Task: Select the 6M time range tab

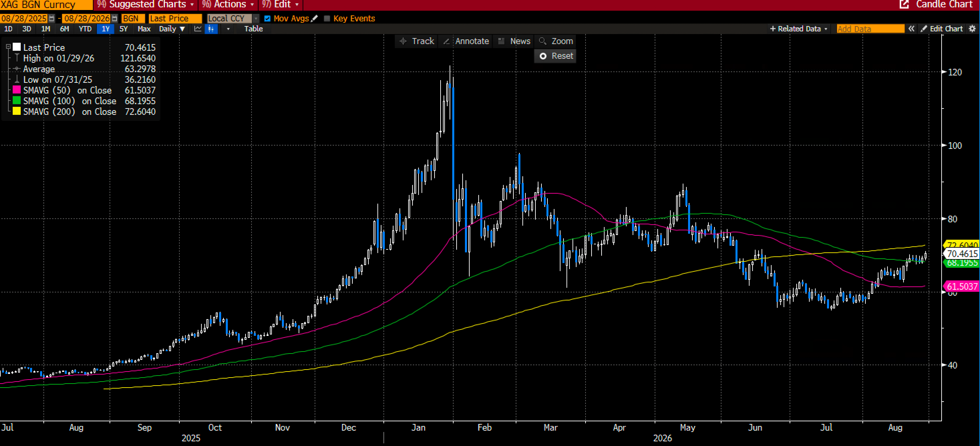Action: tap(64, 28)
